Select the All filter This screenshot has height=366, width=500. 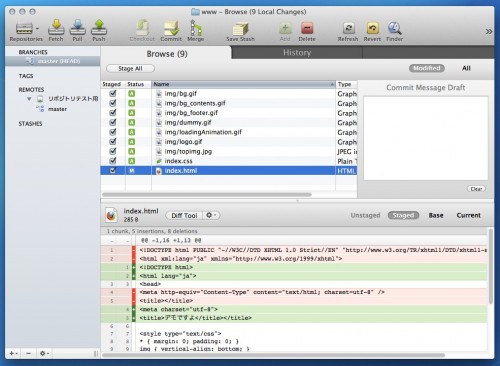[466, 68]
